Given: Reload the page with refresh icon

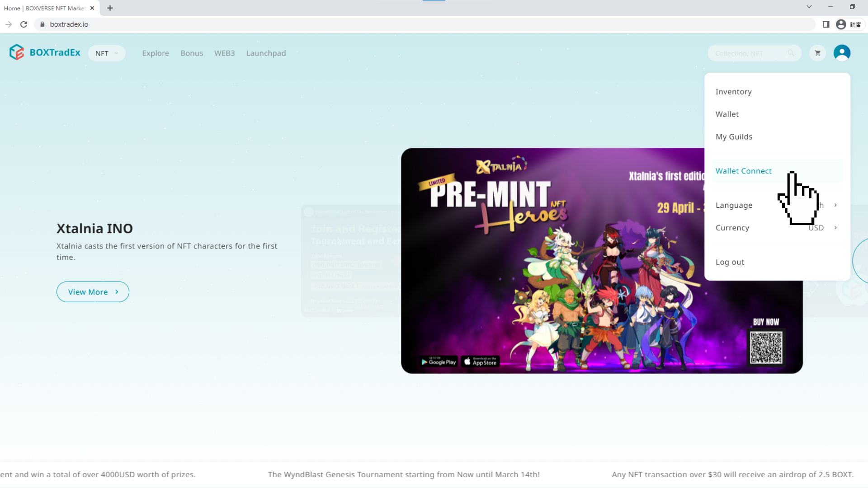Looking at the screenshot, I should (24, 24).
